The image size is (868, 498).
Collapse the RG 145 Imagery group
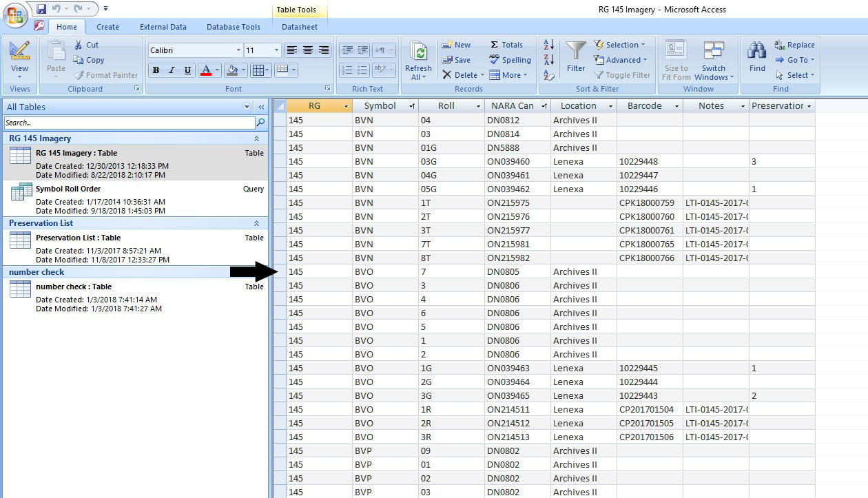click(x=256, y=138)
